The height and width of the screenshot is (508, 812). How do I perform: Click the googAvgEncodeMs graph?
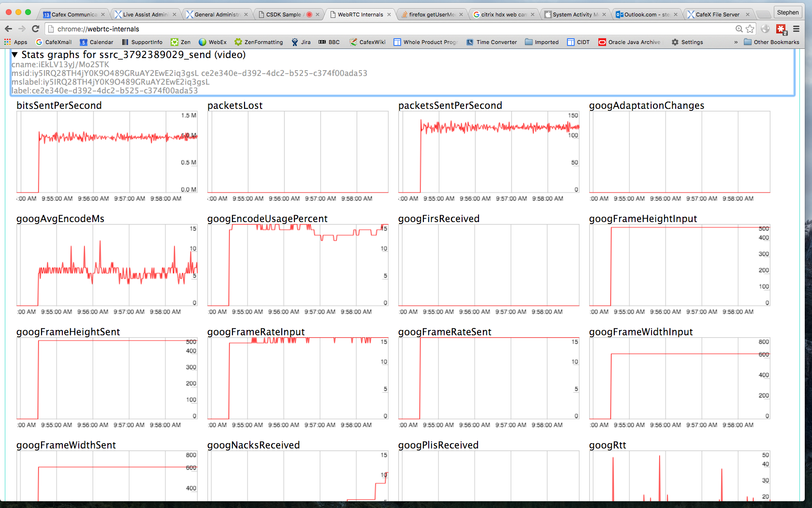point(107,265)
